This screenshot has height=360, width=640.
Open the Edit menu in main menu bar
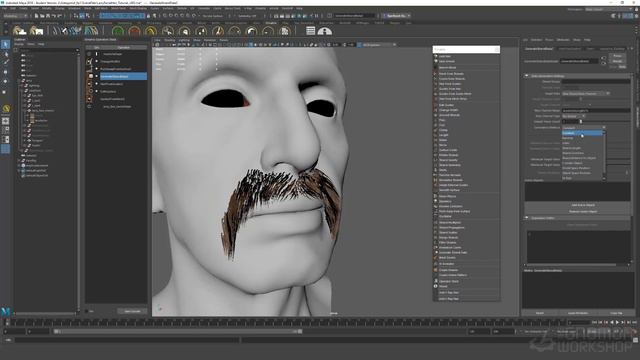tap(13, 8)
